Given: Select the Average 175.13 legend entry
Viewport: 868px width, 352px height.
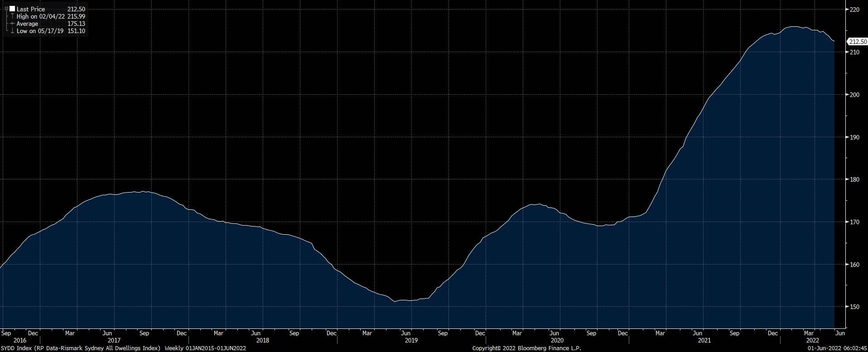Looking at the screenshot, I should (x=50, y=24).
